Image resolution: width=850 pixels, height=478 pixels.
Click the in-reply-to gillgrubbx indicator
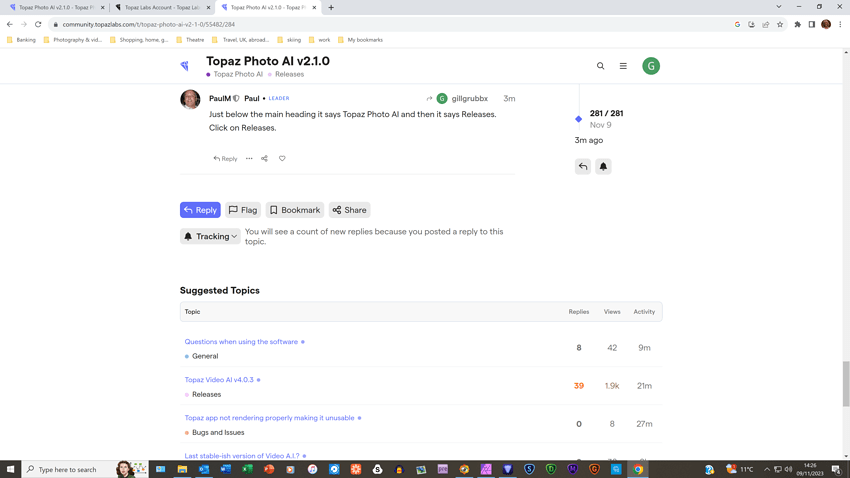pyautogui.click(x=457, y=99)
